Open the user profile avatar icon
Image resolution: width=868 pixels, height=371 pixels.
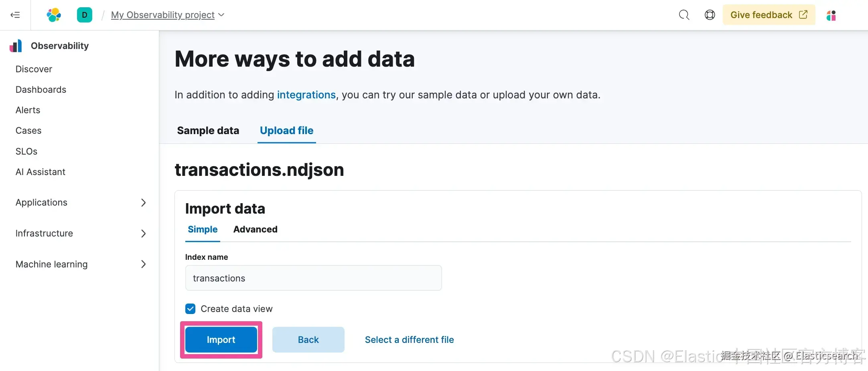tap(831, 16)
